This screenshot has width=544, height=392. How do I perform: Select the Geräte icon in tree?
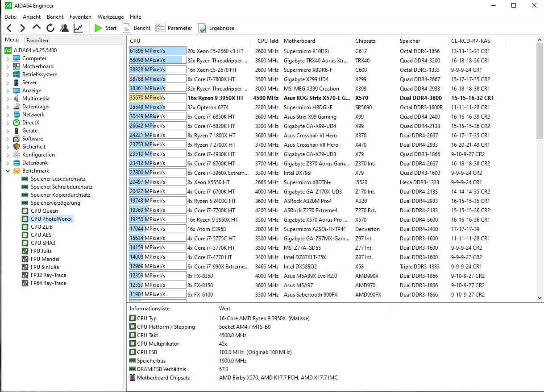[17, 131]
